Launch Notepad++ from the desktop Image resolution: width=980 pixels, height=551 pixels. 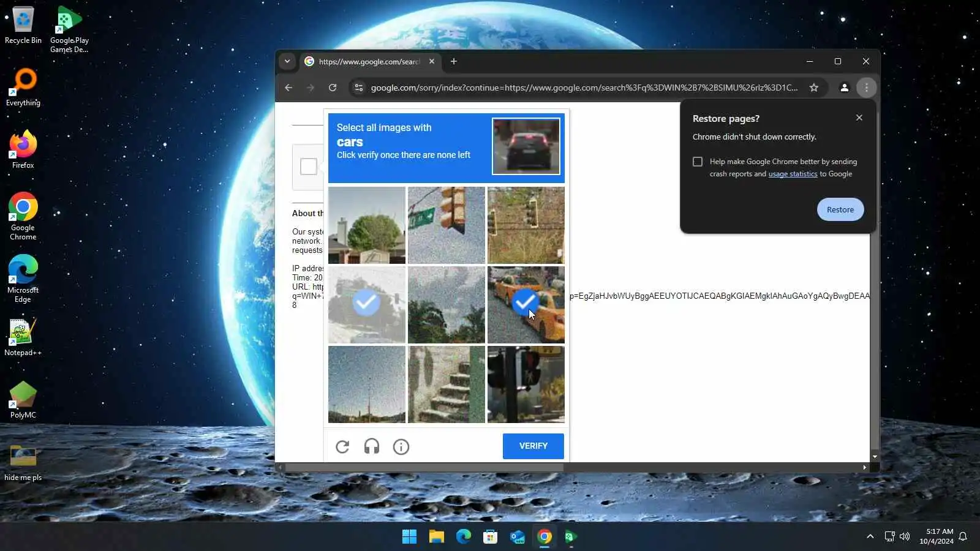pyautogui.click(x=23, y=337)
